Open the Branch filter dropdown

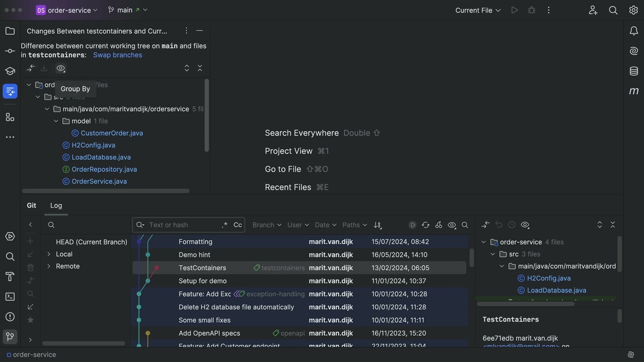pyautogui.click(x=267, y=225)
